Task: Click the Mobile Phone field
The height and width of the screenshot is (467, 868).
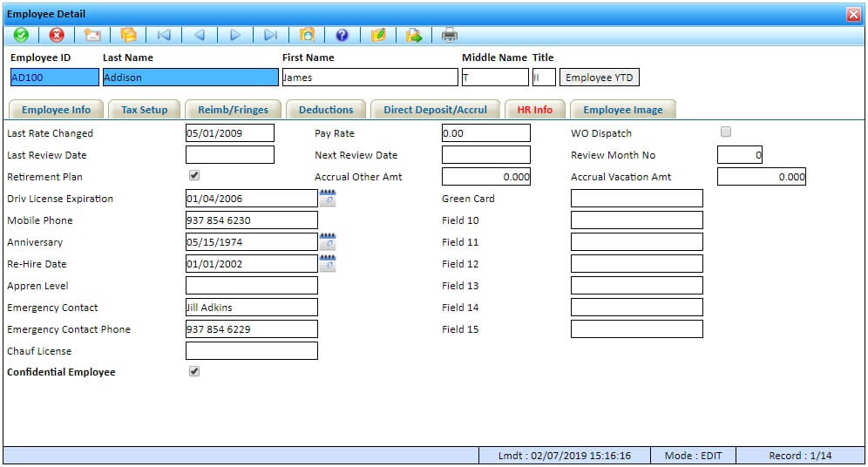Action: click(252, 220)
